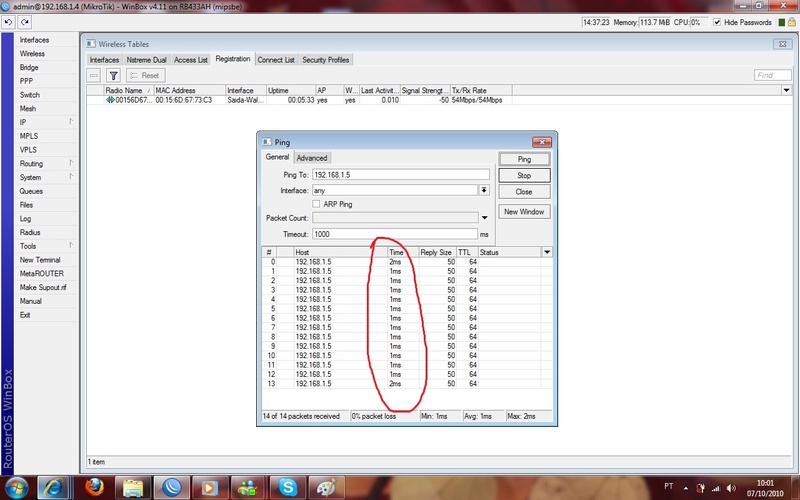Switch to the Security Profiles tab

pos(326,60)
